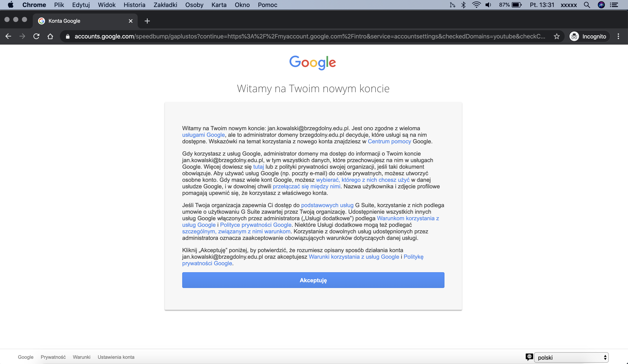Viewport: 628px width, 364px height.
Task: Open Notification Center list icon
Action: click(x=614, y=5)
